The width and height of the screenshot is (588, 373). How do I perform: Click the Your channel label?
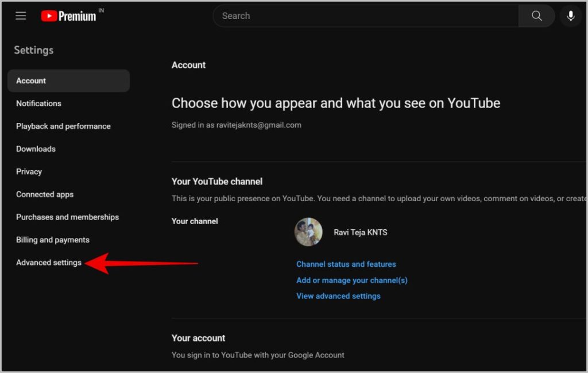point(195,221)
